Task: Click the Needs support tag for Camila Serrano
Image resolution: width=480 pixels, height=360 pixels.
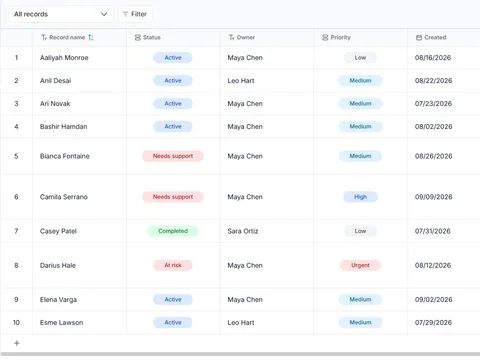Action: [x=173, y=197]
